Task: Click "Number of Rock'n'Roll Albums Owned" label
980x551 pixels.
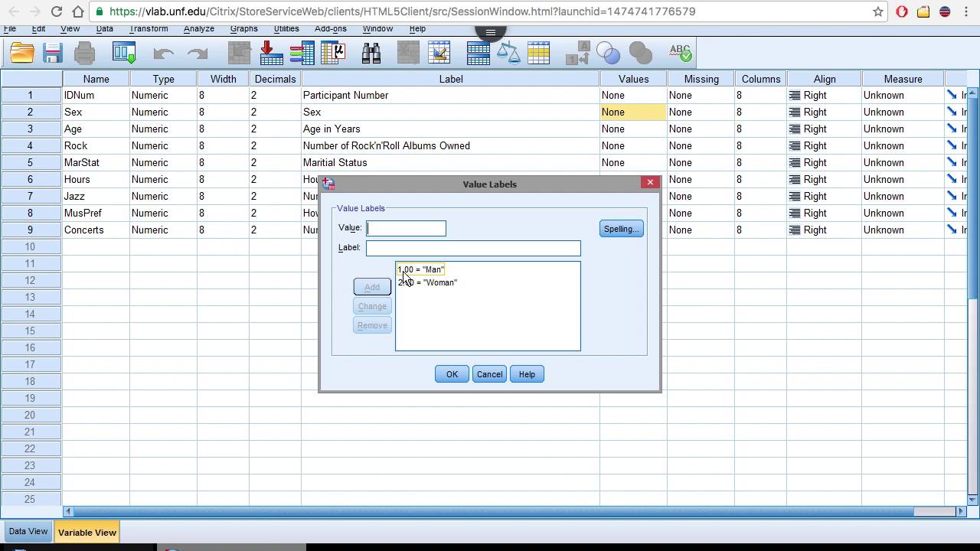Action: point(450,145)
